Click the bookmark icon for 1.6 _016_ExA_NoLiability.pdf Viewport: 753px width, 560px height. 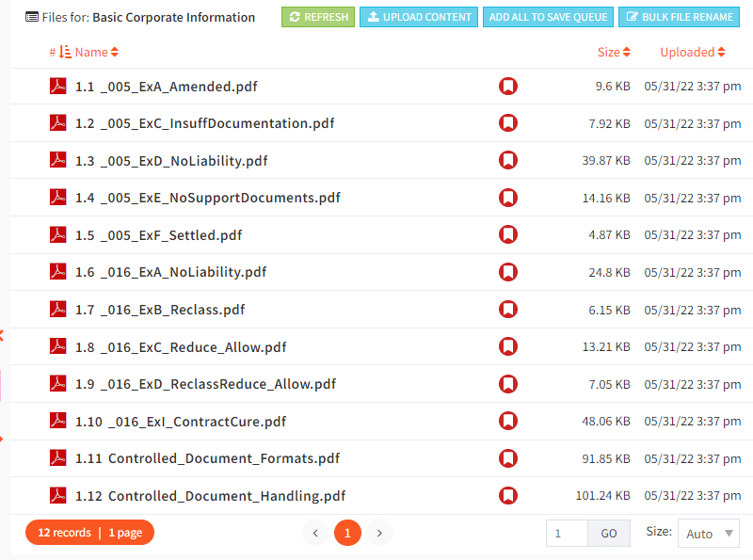pyautogui.click(x=508, y=272)
